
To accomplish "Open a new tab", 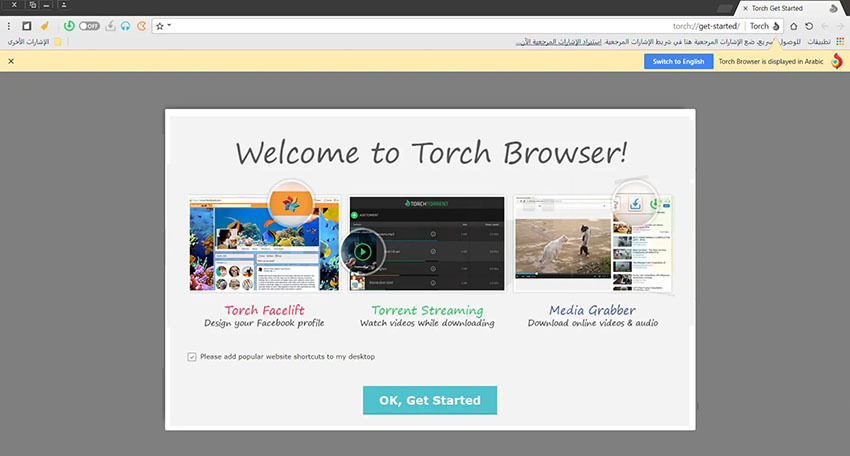I will coord(724,8).
